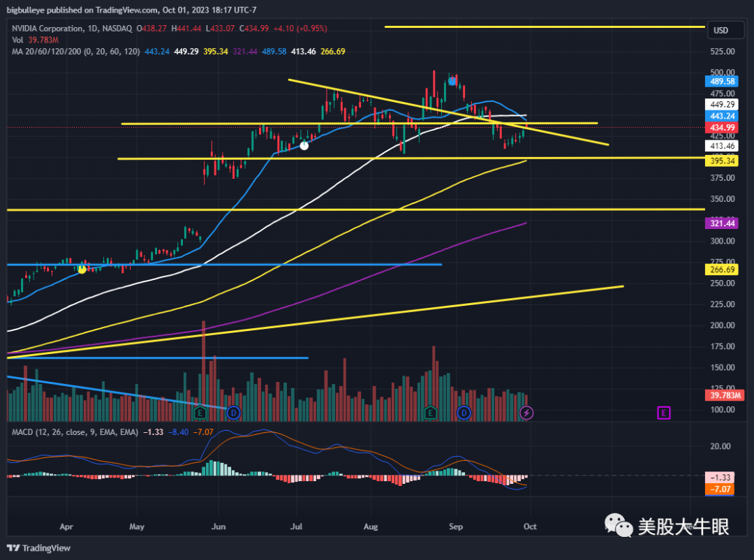Click the Apr label on the time axis
Screen dimensions: 754x560
point(66,526)
